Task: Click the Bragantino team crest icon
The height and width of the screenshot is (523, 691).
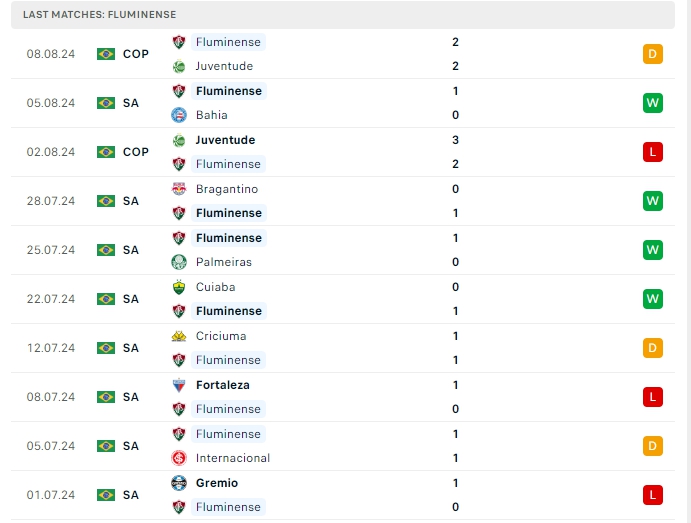Action: click(179, 189)
